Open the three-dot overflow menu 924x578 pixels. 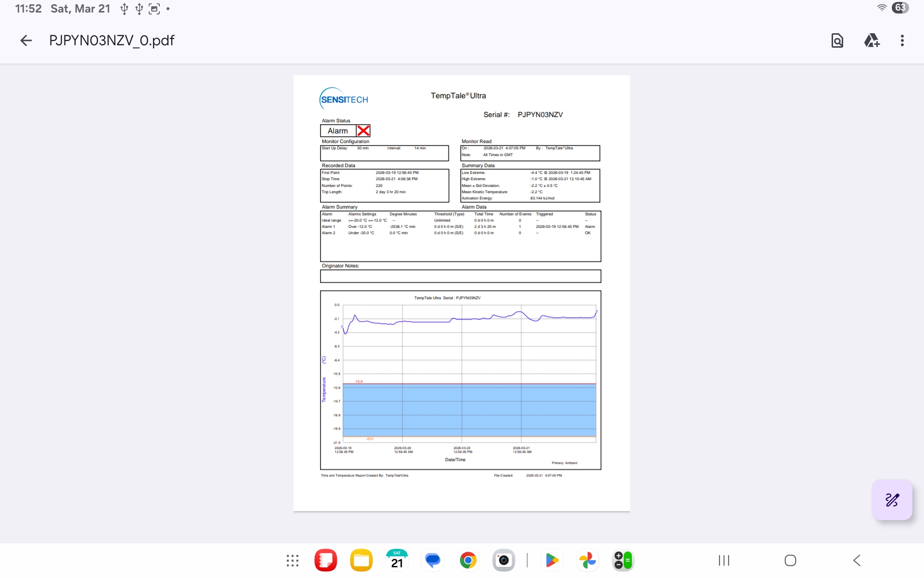(x=902, y=40)
